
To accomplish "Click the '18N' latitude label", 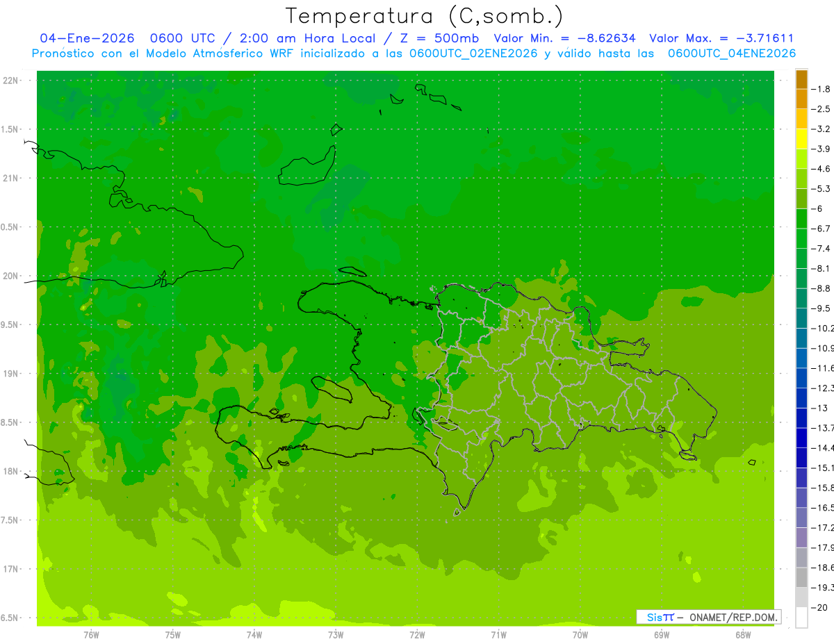I will [x=12, y=471].
